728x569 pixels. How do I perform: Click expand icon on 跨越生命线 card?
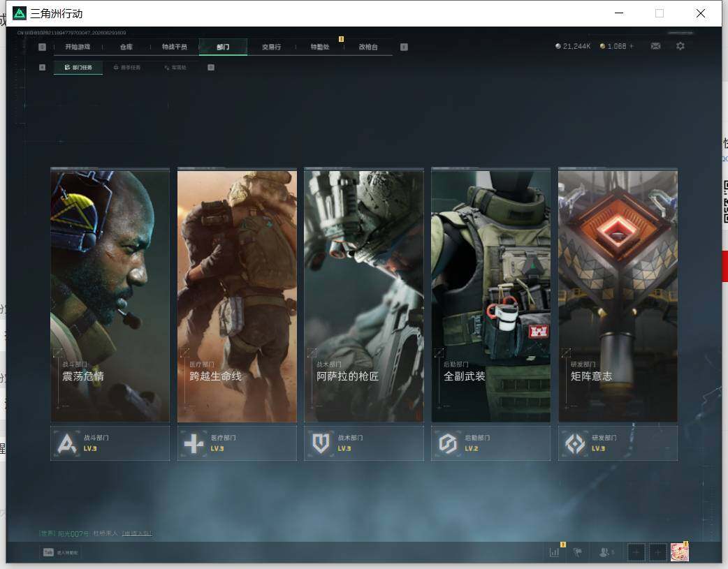[184, 353]
